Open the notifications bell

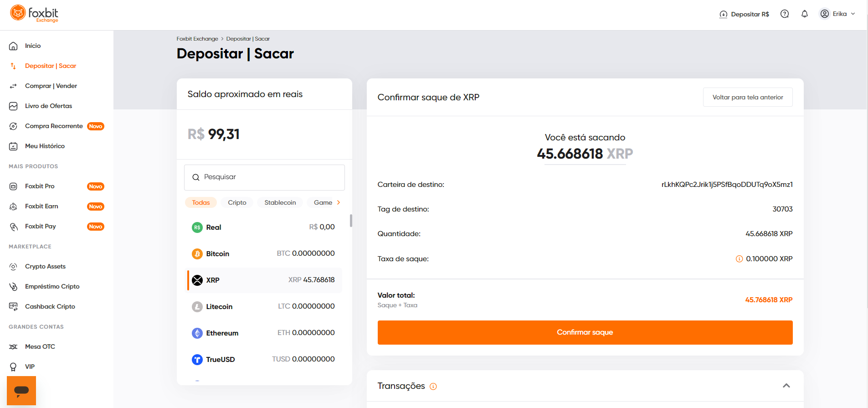[804, 14]
